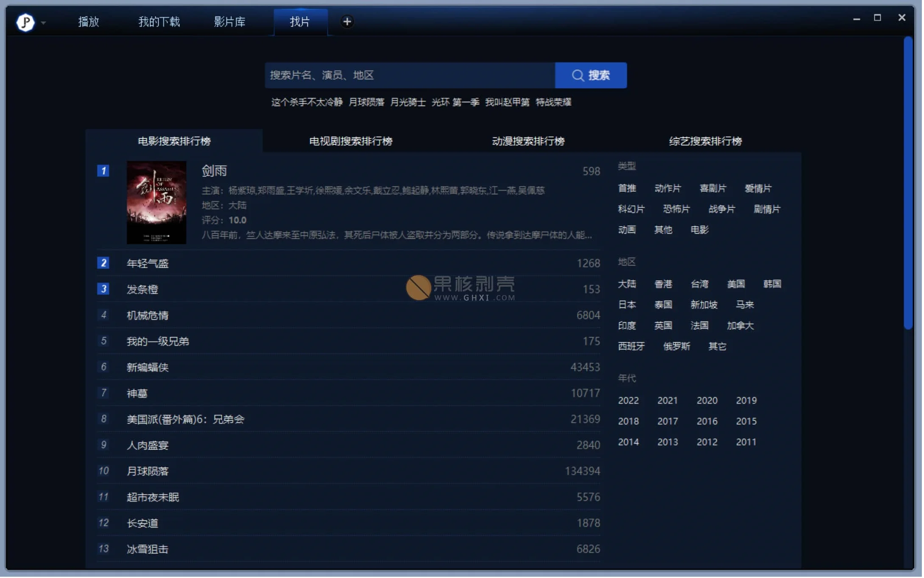Click rank 2 badge for 年轻气盛
This screenshot has height=578, width=924.
coord(103,263)
